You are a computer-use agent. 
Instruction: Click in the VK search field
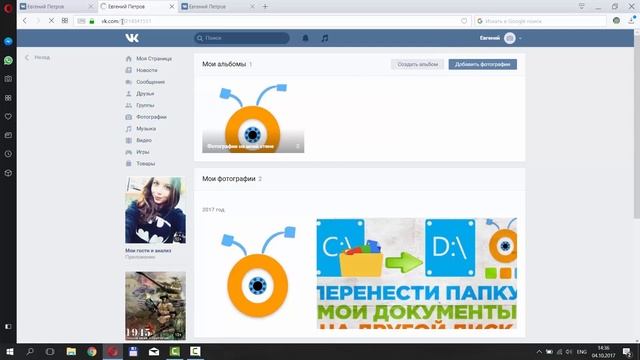tap(242, 38)
